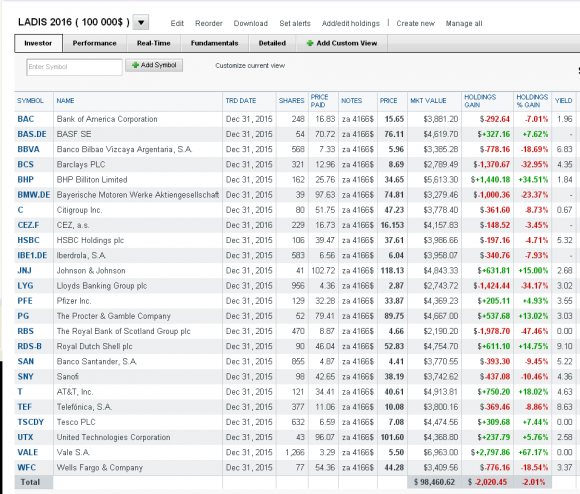Select total market value $ 98,460.62
The image size is (580, 494).
pos(434,482)
